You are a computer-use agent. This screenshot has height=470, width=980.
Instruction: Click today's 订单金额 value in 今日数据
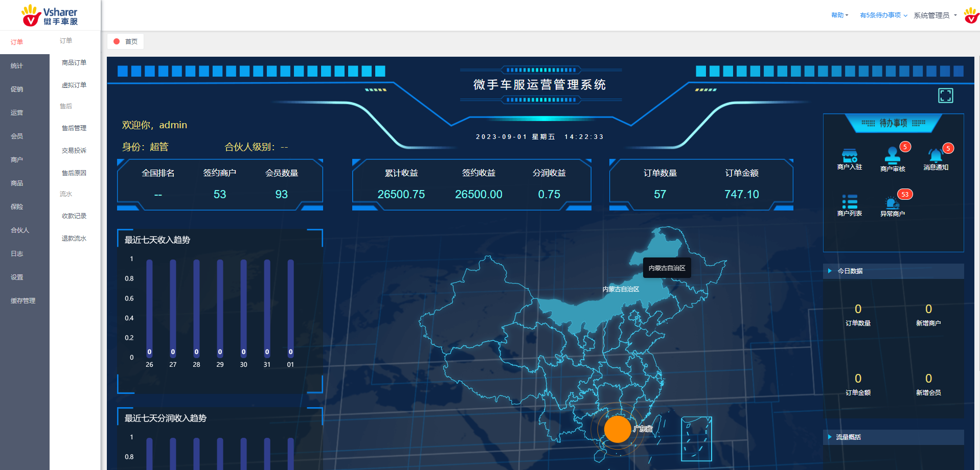pos(858,379)
